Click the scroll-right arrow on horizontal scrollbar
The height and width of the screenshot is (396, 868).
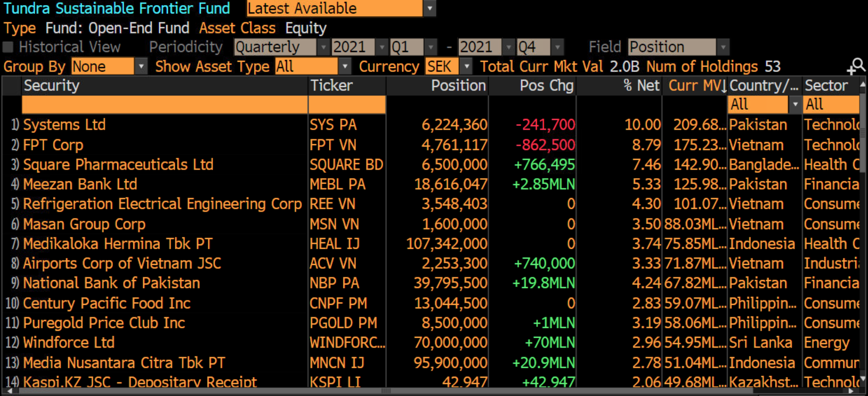click(851, 391)
